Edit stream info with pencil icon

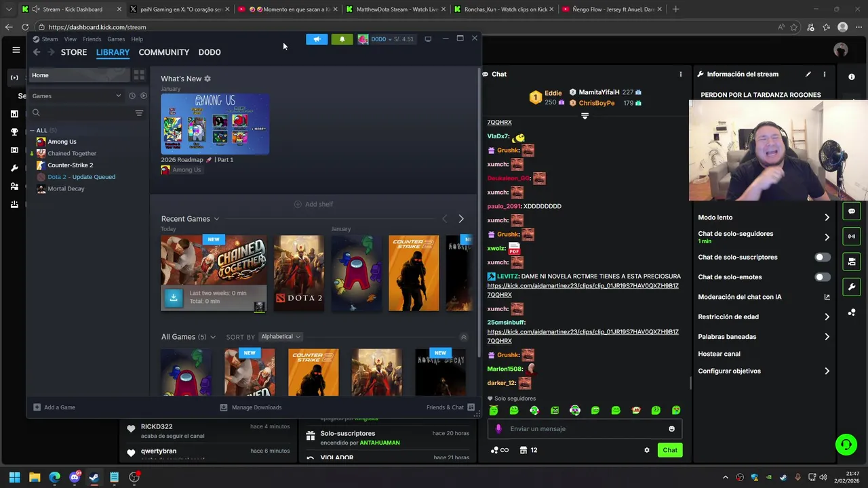click(808, 75)
